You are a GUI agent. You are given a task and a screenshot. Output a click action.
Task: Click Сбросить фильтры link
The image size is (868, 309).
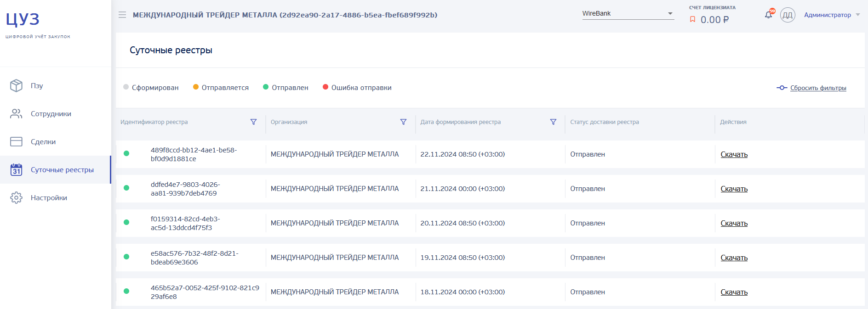818,88
